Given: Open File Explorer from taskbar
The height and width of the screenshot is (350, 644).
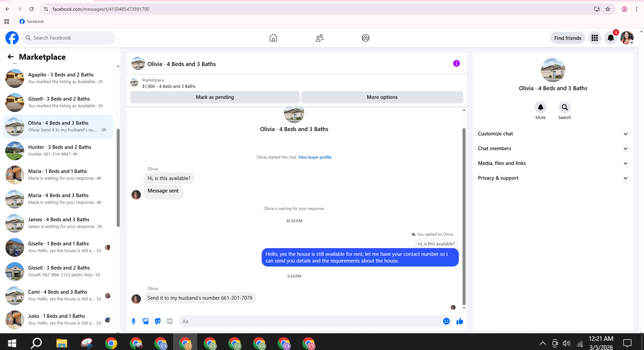Looking at the screenshot, I should click(62, 343).
